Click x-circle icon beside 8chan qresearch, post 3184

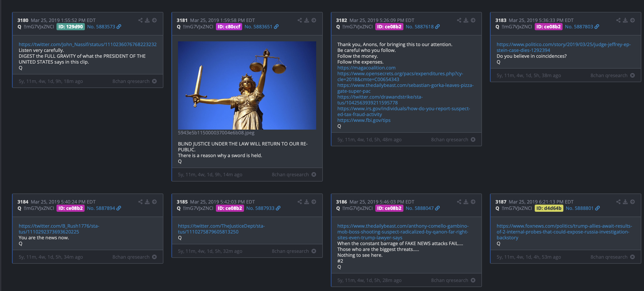(x=154, y=257)
